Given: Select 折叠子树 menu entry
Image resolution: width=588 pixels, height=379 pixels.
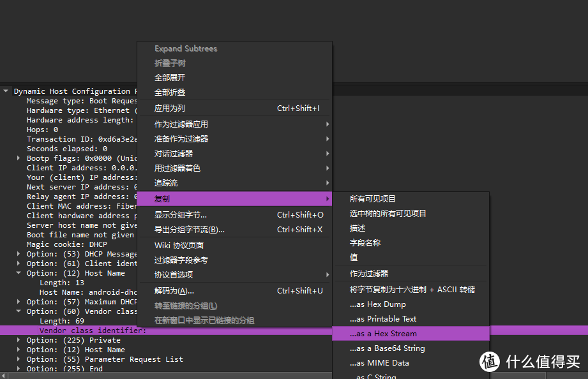Looking at the screenshot, I should (235, 63).
